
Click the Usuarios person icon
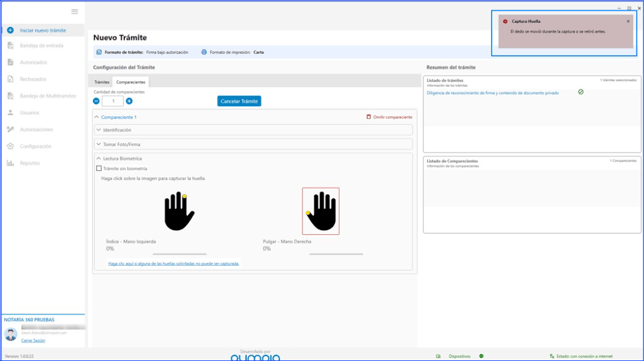coord(10,113)
